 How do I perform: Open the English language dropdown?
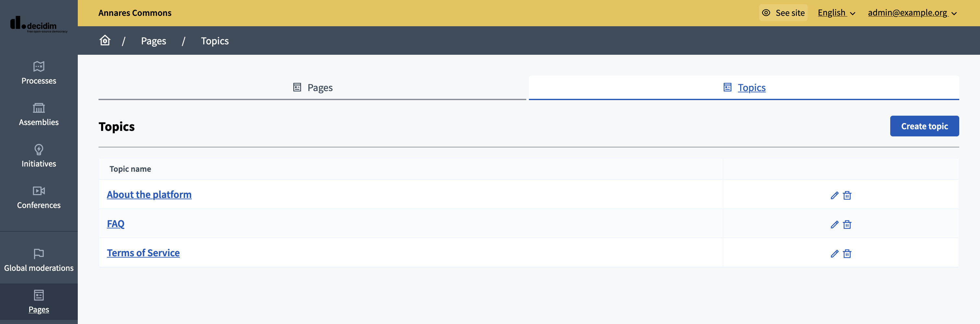click(836, 13)
